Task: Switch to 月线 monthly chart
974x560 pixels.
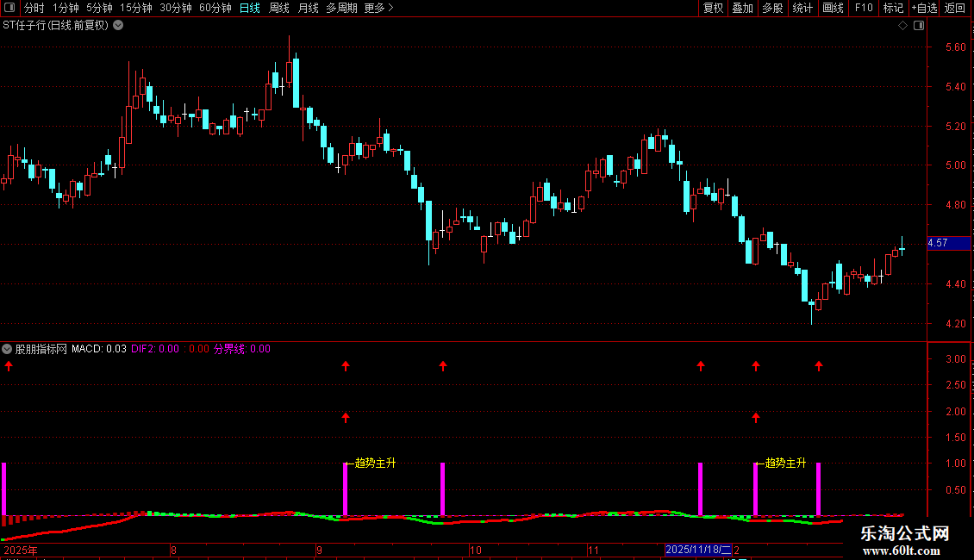Action: (308, 8)
